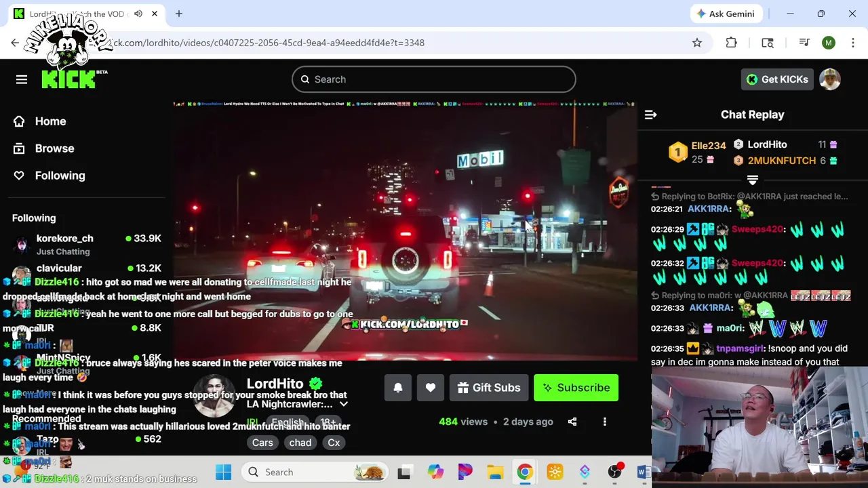The image size is (868, 488).
Task: Expand the gift leaderboard arrow
Action: (752, 180)
